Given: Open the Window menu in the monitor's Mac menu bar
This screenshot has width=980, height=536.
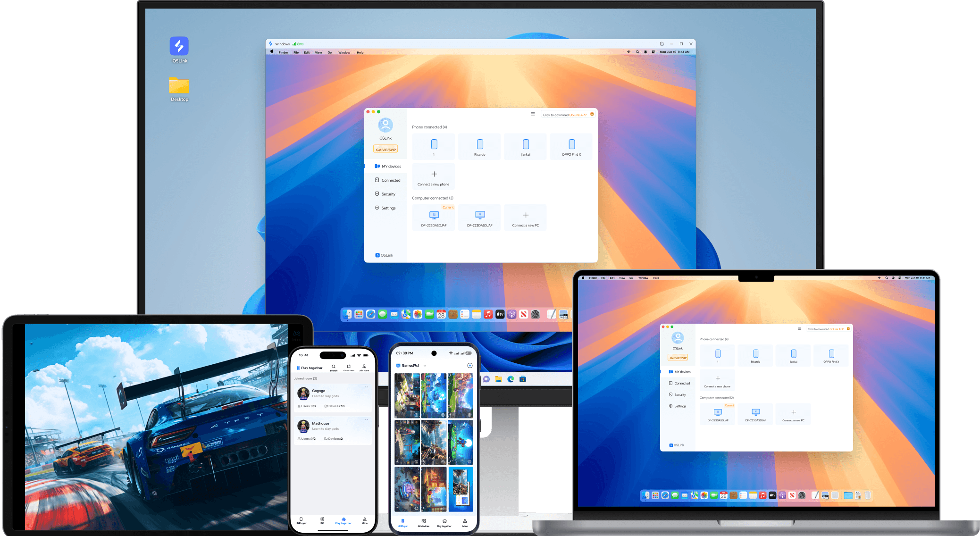Looking at the screenshot, I should click(x=344, y=52).
